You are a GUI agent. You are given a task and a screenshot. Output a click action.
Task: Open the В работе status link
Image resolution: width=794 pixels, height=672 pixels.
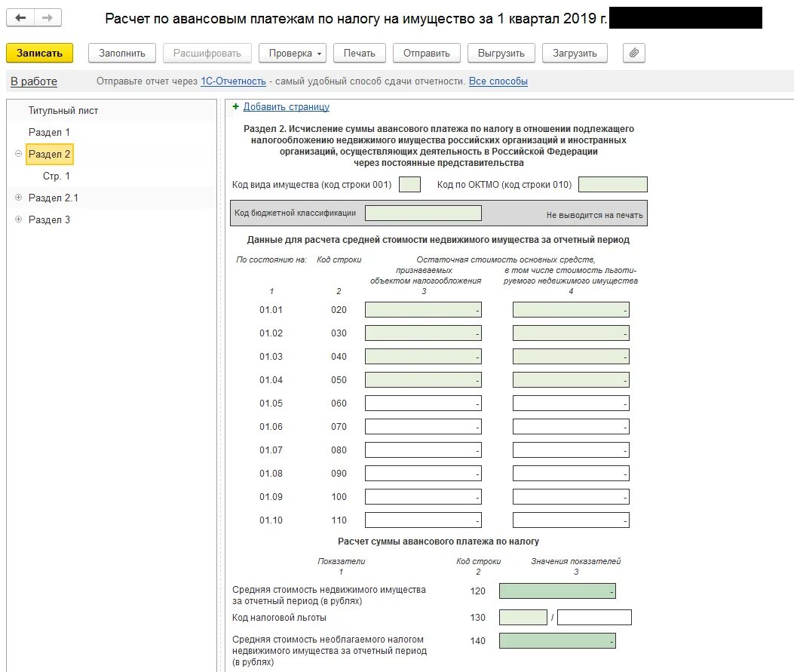[34, 81]
